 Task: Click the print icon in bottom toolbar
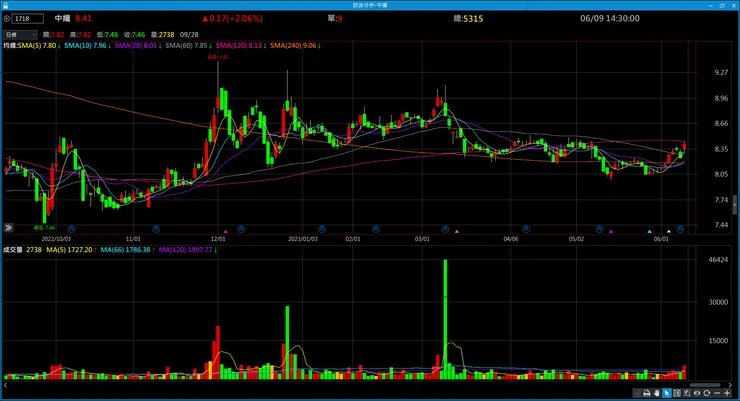pos(647,393)
